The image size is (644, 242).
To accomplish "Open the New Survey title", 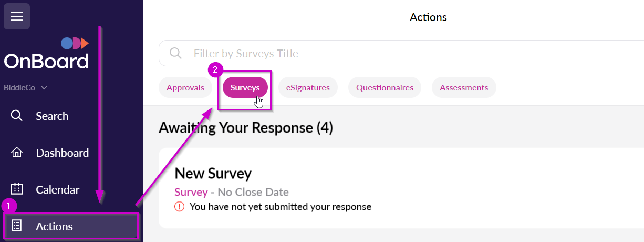I will (213, 173).
